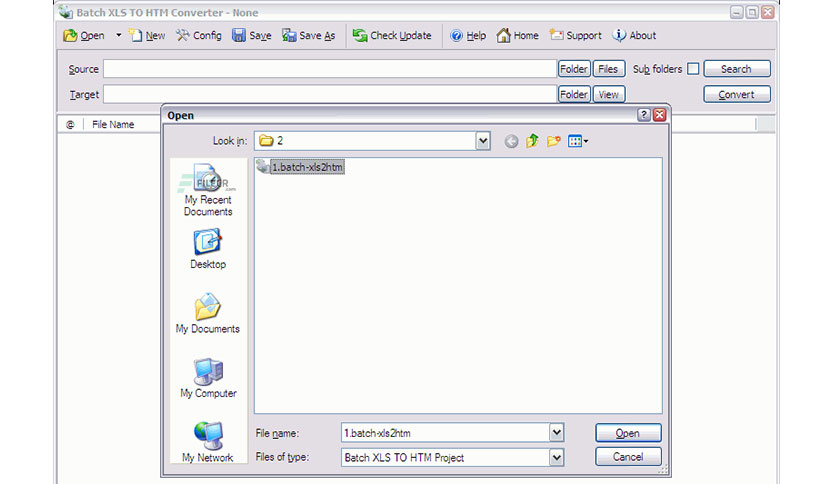836x484 pixels.
Task: Click the File name input field
Action: tap(445, 433)
